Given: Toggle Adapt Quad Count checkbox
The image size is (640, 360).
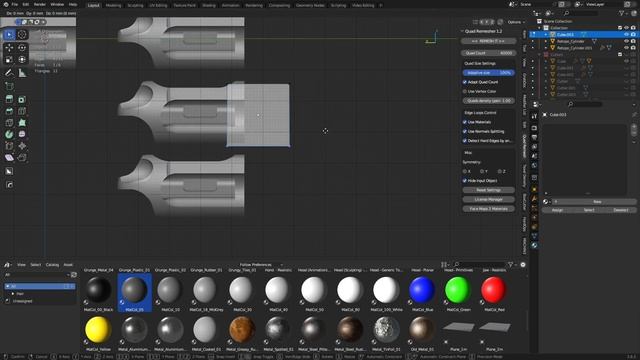Looking at the screenshot, I should coord(464,82).
